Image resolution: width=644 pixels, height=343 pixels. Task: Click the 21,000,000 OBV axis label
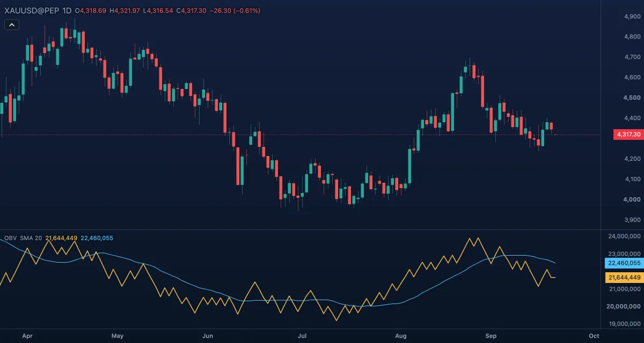[625, 289]
